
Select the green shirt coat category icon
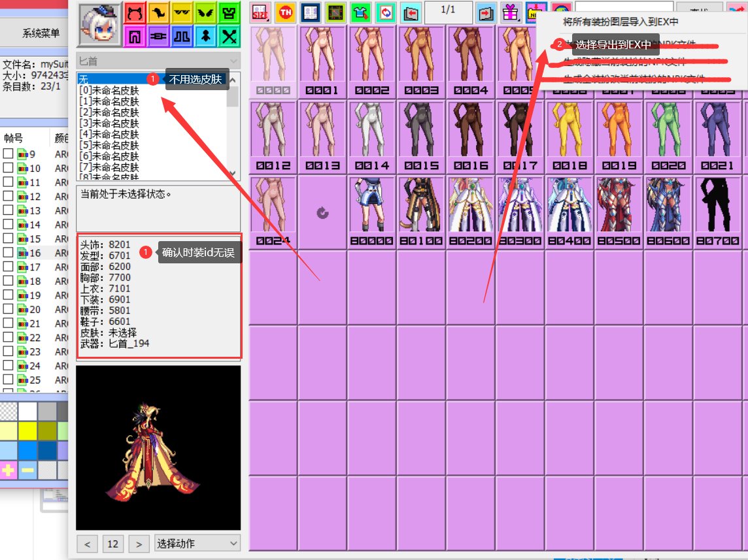tap(229, 13)
